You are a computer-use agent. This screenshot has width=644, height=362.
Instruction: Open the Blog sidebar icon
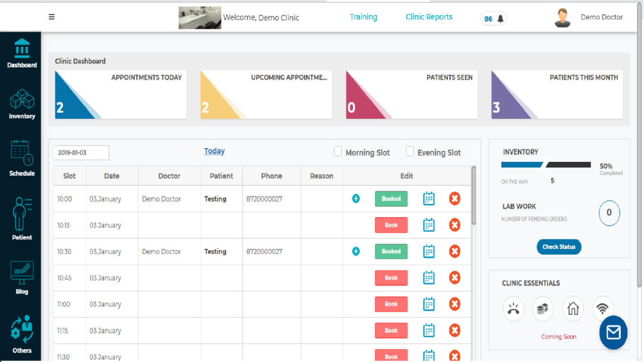click(x=22, y=277)
